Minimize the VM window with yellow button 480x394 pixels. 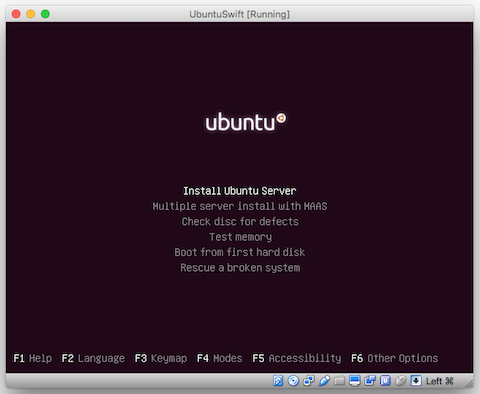(x=31, y=14)
